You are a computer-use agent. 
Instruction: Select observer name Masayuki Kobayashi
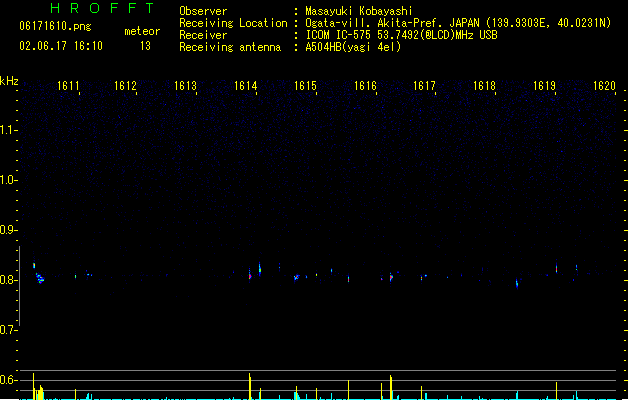pyautogui.click(x=359, y=11)
